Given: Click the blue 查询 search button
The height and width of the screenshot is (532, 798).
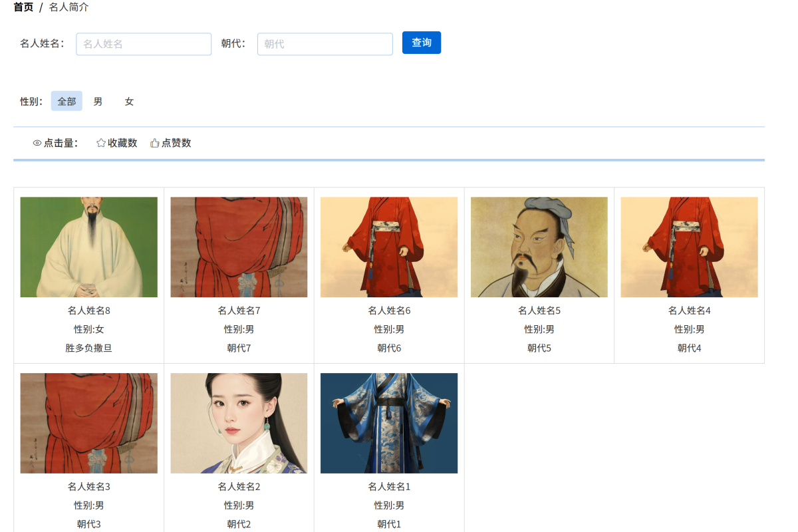Looking at the screenshot, I should 421,42.
